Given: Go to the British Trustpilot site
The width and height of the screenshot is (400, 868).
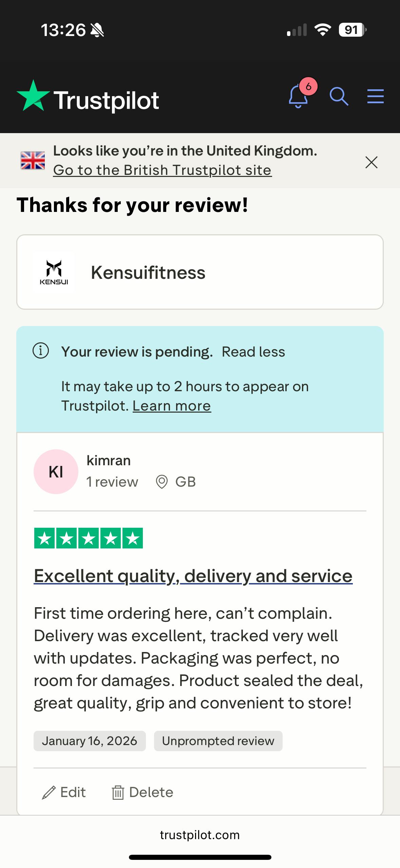Looking at the screenshot, I should tap(162, 170).
